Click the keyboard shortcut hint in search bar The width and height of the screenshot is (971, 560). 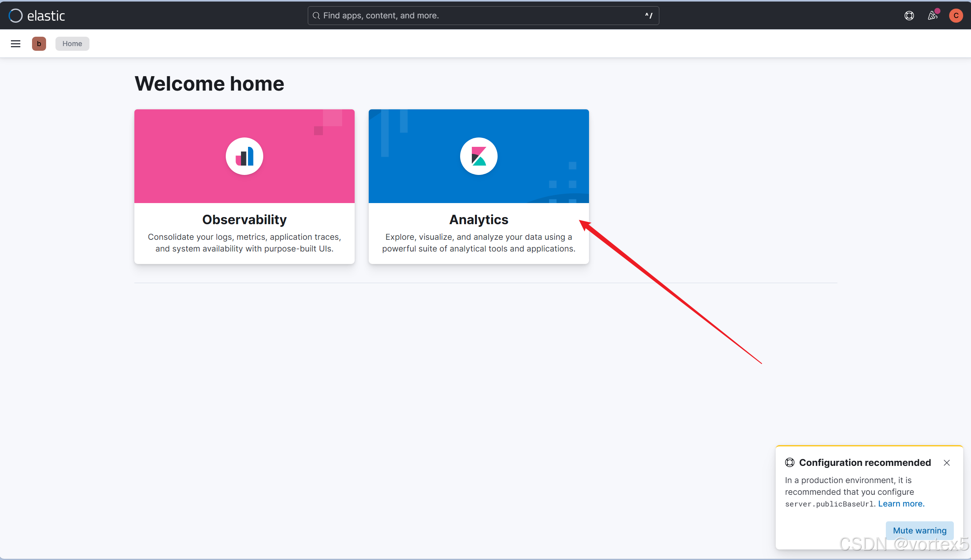[649, 16]
